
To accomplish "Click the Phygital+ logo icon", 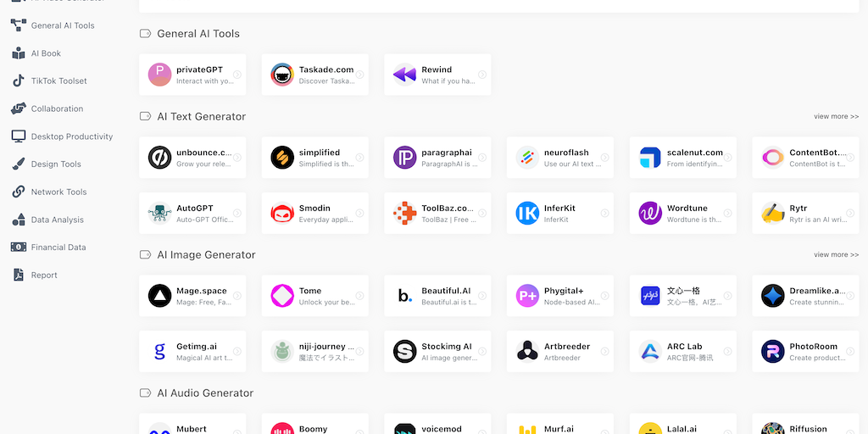I will (x=527, y=296).
